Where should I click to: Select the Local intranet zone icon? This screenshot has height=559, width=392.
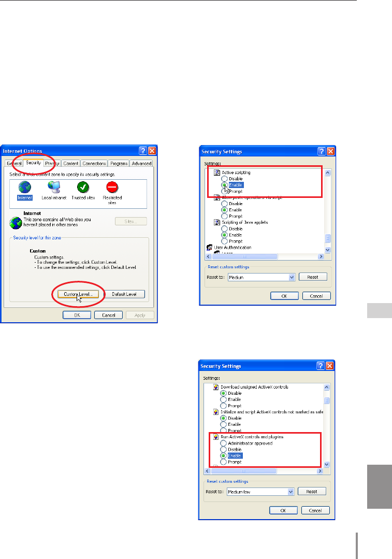[x=54, y=187]
